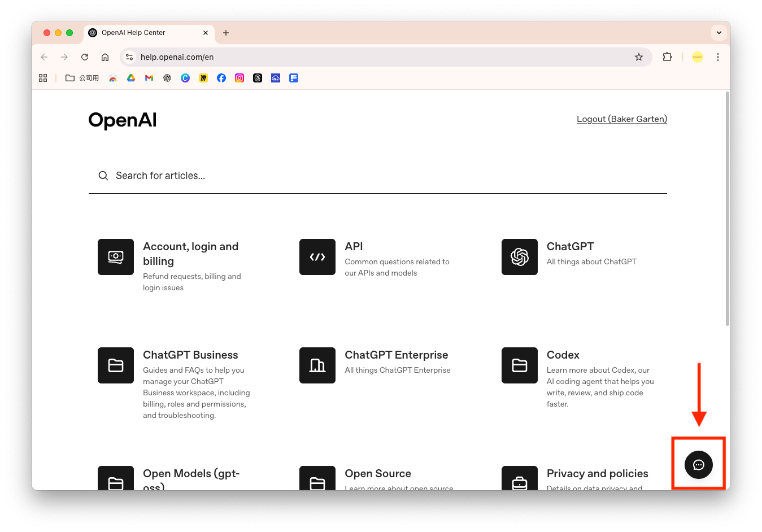Open the browser extensions puzzle icon
The height and width of the screenshot is (532, 762).
pos(667,57)
